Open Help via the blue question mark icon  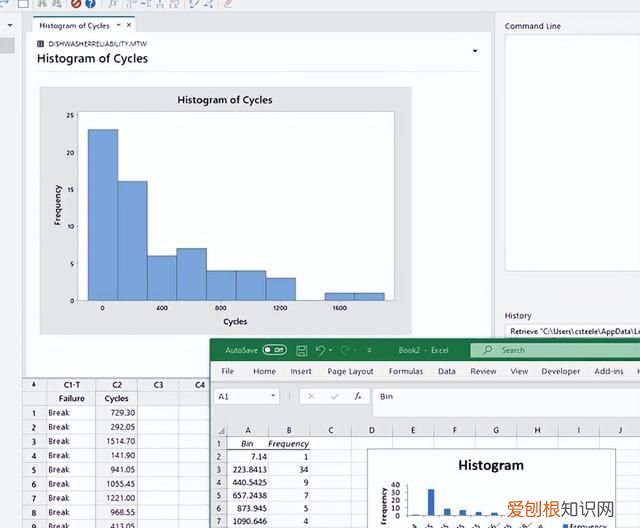click(x=90, y=4)
